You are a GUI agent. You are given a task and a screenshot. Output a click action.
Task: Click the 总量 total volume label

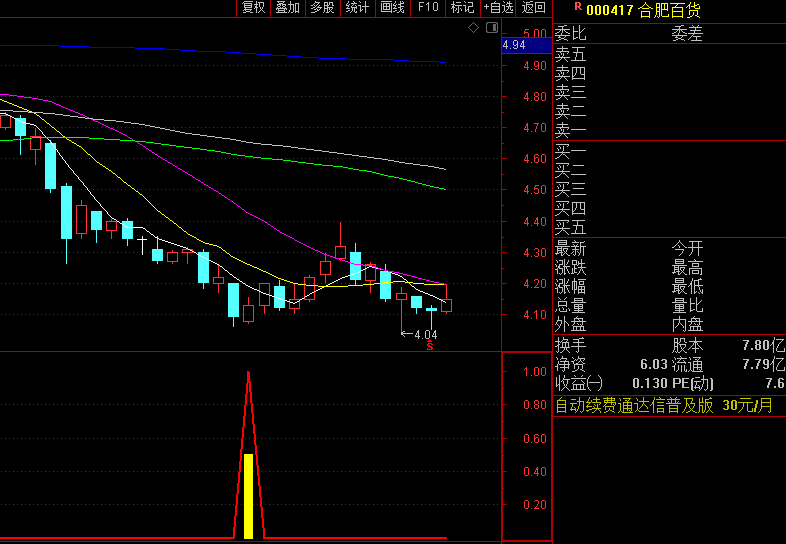[570, 305]
